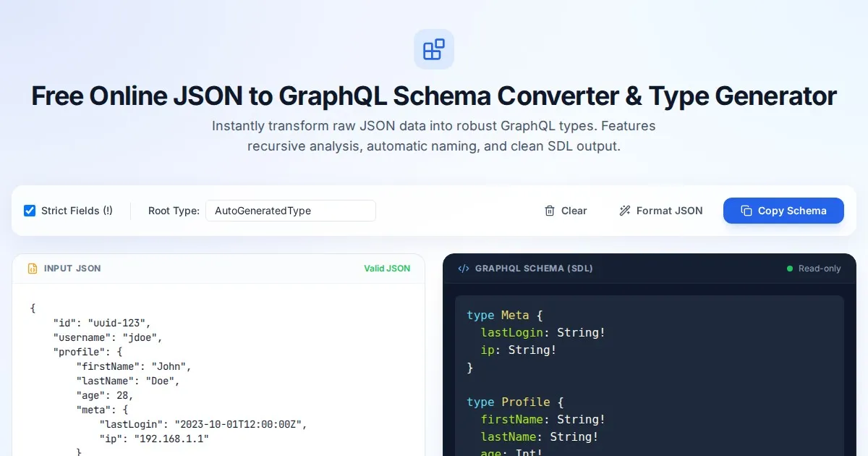Click the copy icon inside Copy Schema
Viewport: 868px width, 456px height.
point(746,211)
